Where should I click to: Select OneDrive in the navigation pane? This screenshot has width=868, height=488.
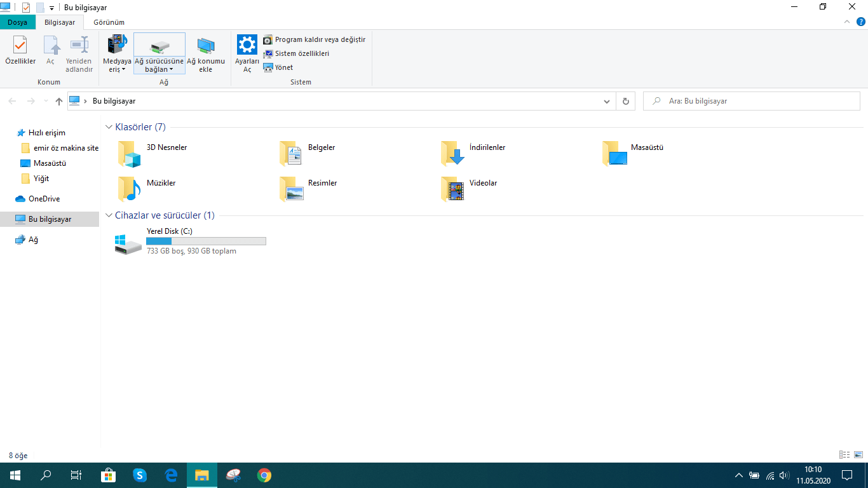click(x=37, y=199)
